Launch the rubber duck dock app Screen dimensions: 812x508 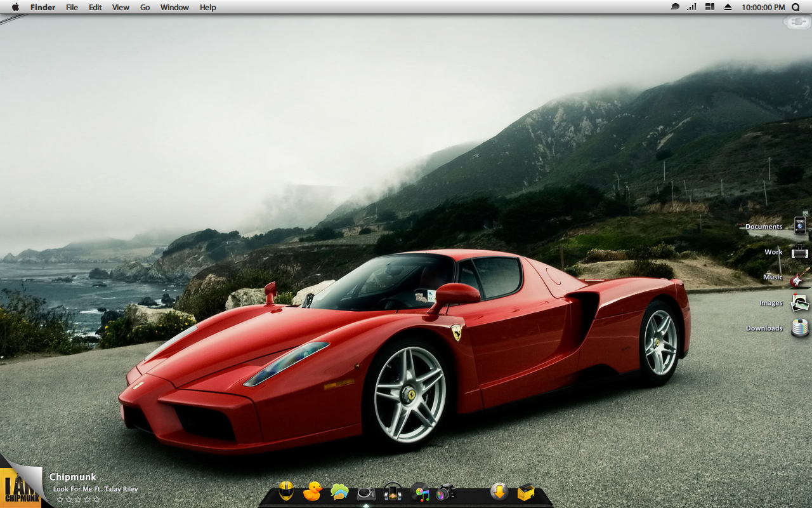312,491
